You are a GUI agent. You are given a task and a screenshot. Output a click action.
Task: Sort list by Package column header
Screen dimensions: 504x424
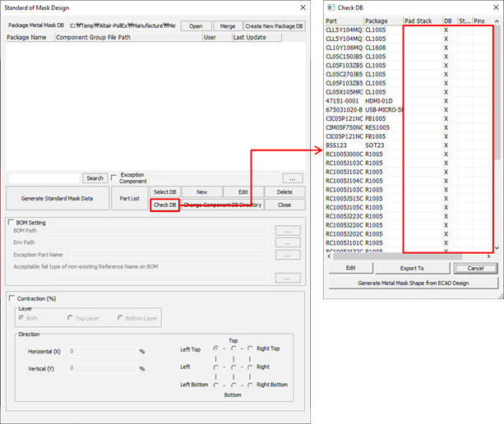pos(382,21)
